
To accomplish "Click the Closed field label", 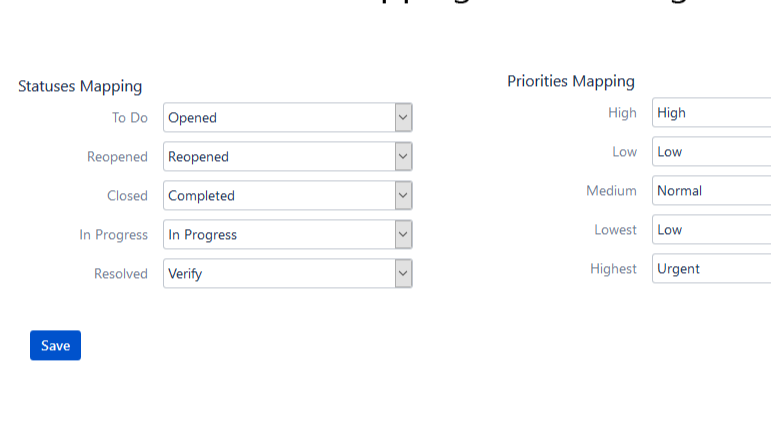I will (127, 196).
